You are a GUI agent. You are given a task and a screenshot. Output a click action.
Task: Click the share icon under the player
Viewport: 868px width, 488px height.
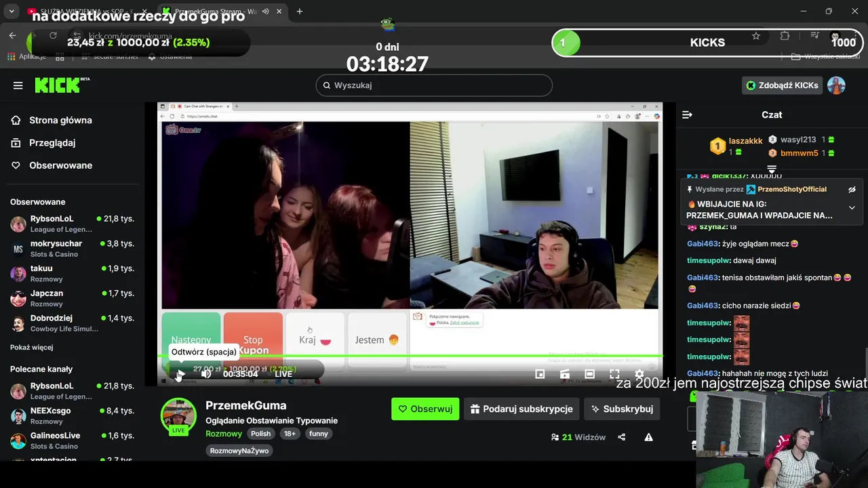pos(622,437)
